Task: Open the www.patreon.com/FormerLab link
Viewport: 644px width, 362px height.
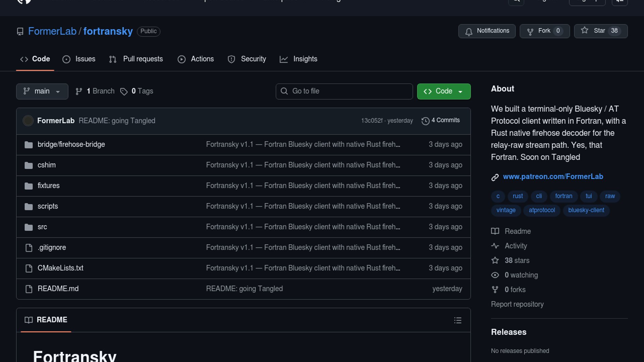Action: 553,176
